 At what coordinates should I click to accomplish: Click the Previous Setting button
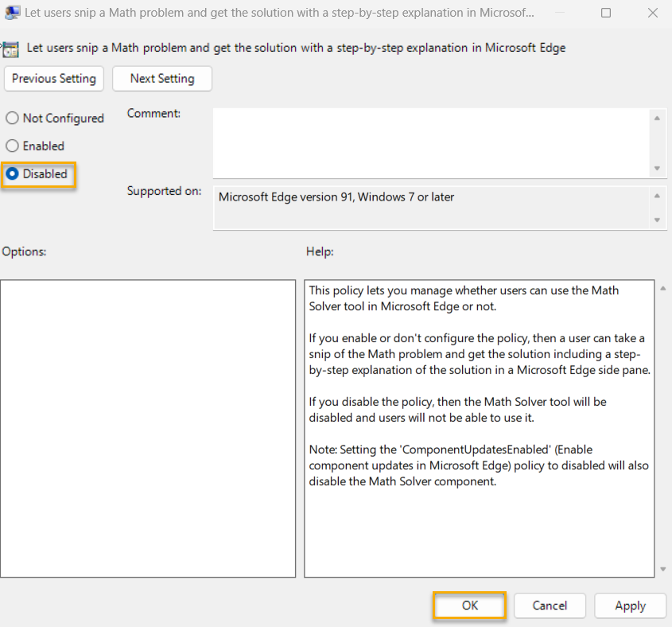[53, 79]
